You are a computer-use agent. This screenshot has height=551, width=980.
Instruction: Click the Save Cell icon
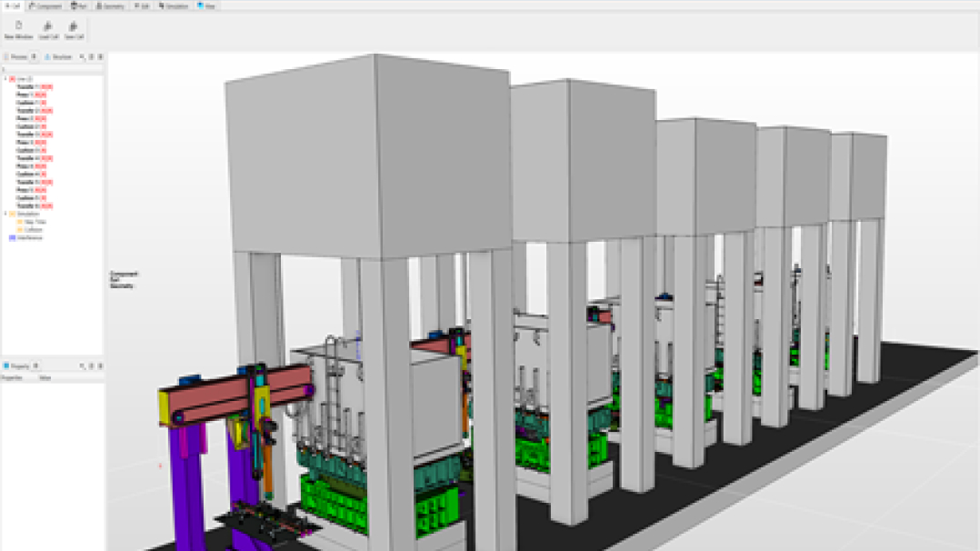click(x=74, y=25)
